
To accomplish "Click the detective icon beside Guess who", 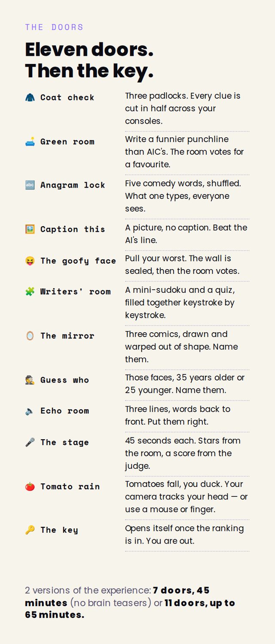I will point(30,380).
